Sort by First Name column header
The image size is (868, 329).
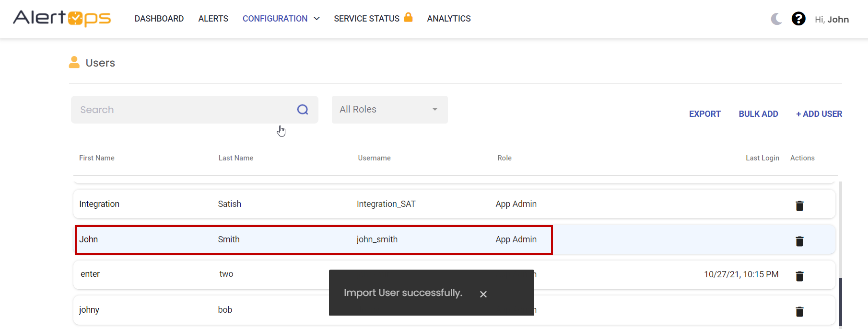click(97, 158)
